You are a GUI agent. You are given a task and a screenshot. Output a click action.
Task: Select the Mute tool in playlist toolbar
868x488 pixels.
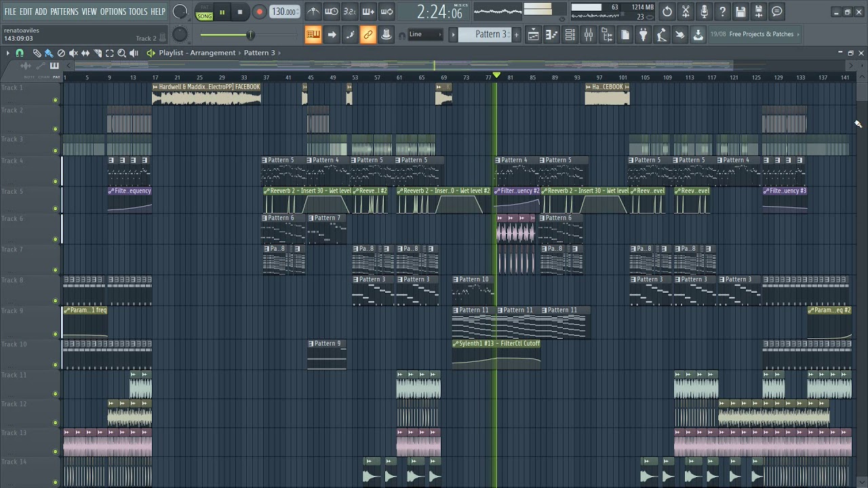point(73,53)
